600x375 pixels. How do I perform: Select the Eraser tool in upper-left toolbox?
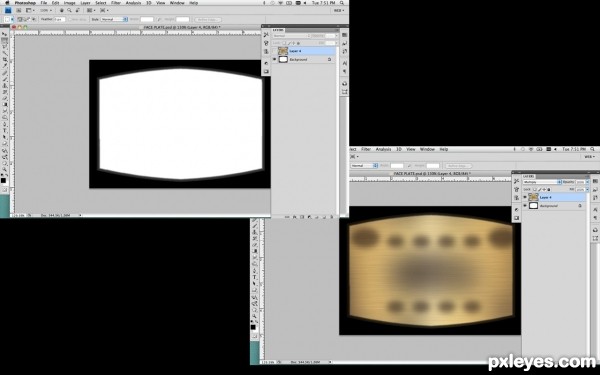[x=5, y=98]
